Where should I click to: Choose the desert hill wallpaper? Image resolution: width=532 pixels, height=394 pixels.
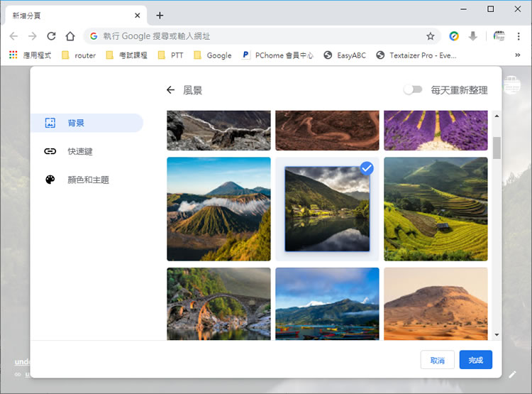tap(436, 304)
